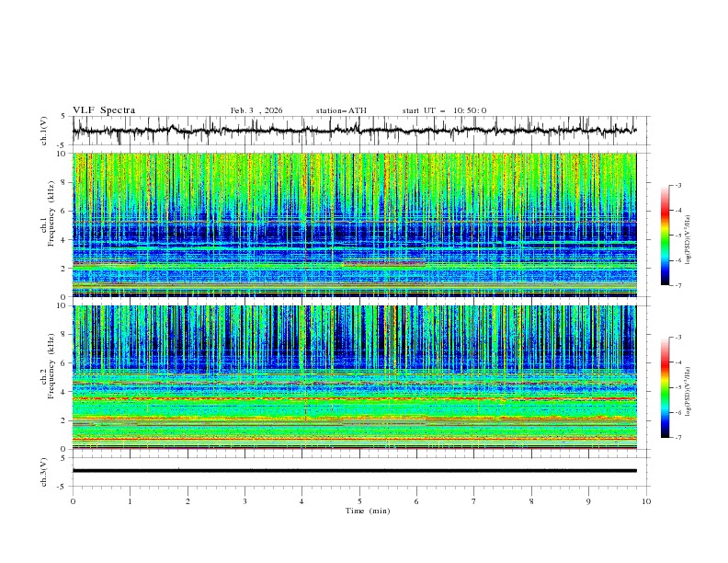
Task: Click the ch.2 colorbar 'log(PSD)(V²/Hz)' label
Action: coord(688,391)
